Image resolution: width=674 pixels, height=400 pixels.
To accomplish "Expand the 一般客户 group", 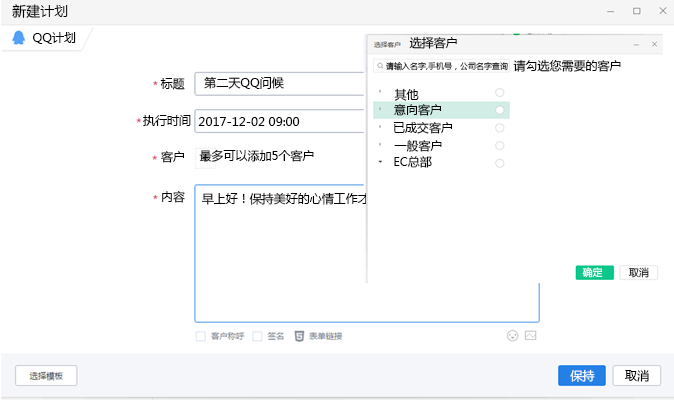I will pyautogui.click(x=380, y=145).
